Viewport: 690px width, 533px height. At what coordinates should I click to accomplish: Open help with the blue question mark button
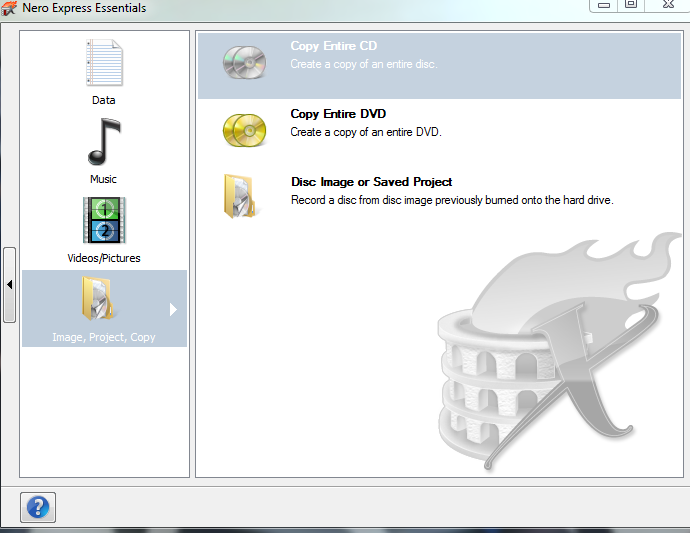click(x=38, y=507)
